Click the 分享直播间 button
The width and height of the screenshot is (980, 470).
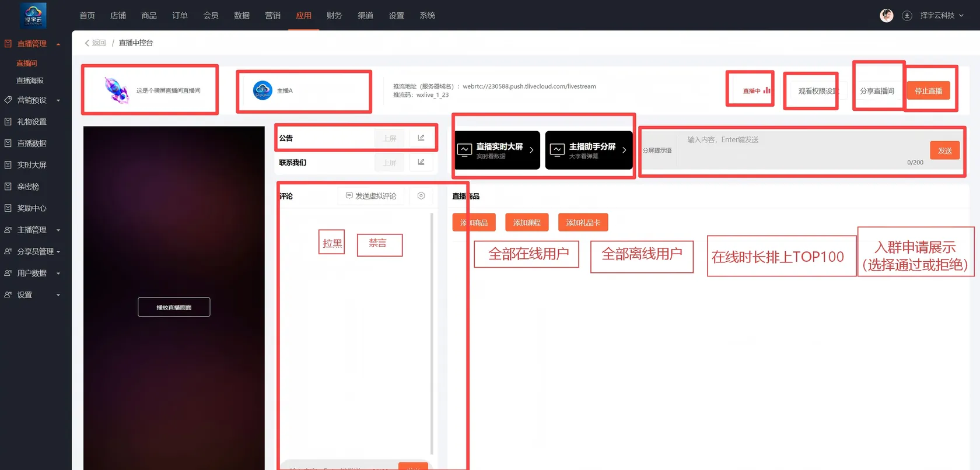(x=877, y=91)
